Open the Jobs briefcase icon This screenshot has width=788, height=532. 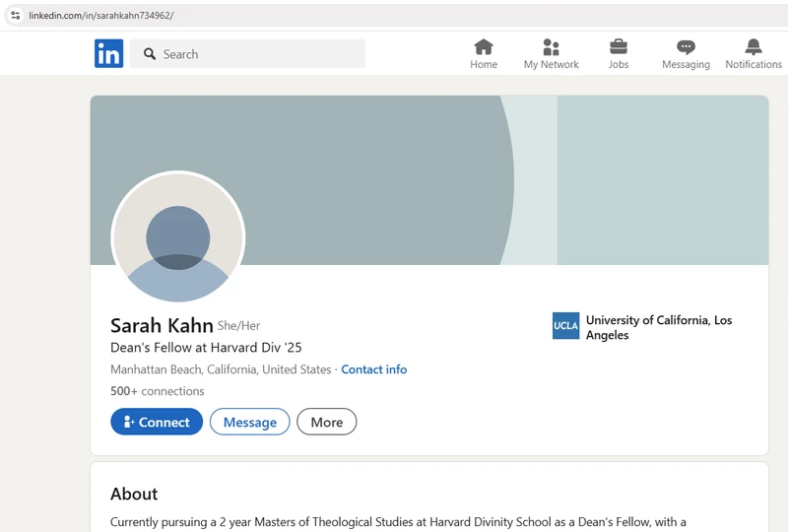[619, 46]
